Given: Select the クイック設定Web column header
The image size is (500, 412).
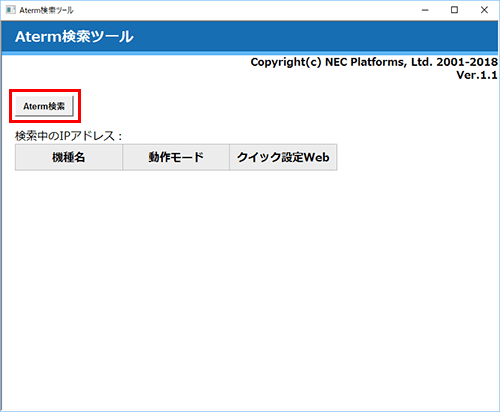Looking at the screenshot, I should point(283,157).
